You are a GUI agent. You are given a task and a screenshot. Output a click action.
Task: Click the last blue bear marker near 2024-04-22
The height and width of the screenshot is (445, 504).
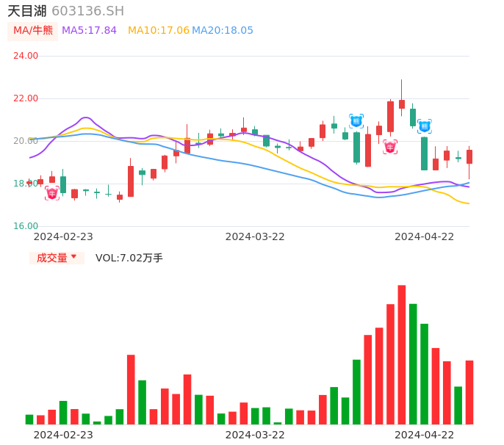click(424, 126)
